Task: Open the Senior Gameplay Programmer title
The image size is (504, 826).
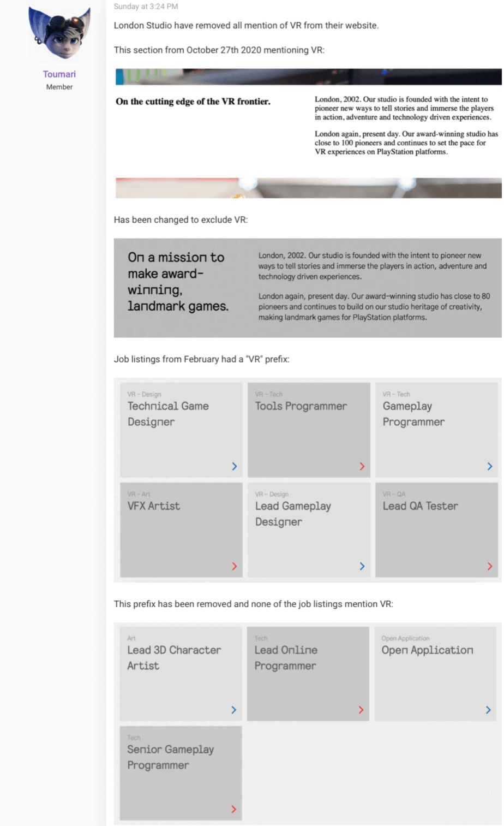Action: click(170, 757)
